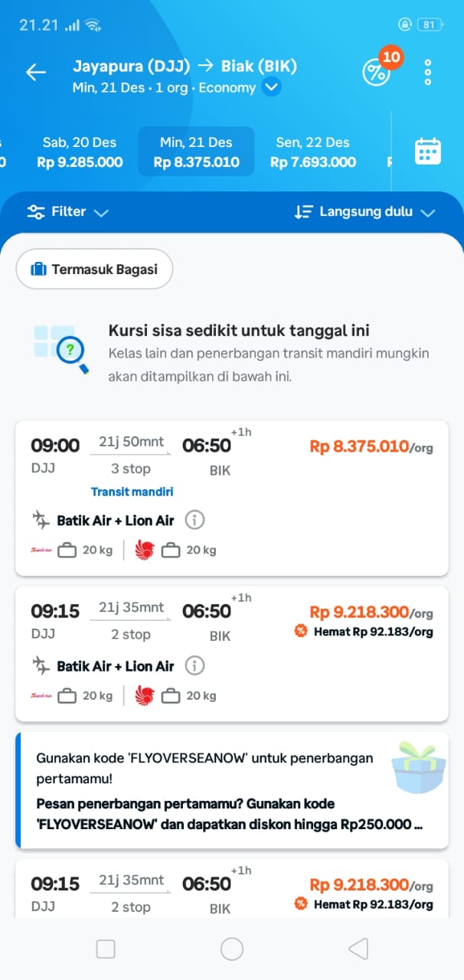Open the 09:00 flight priced Rp 8.375.010

coord(231,459)
